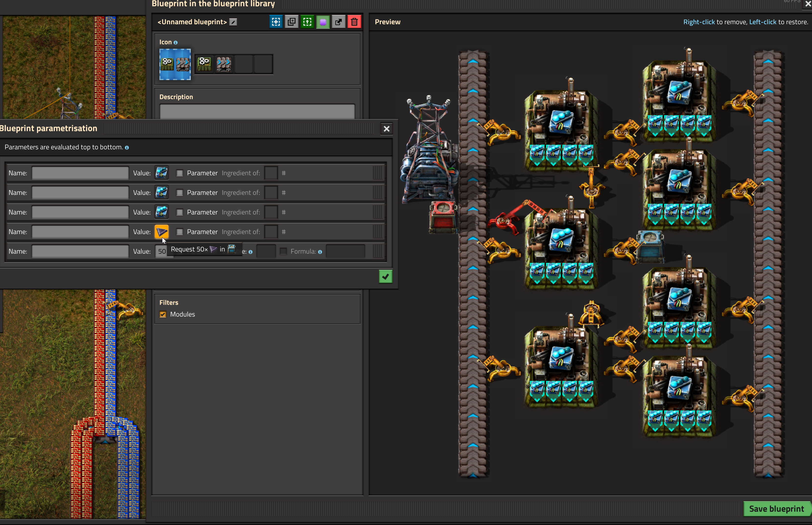
Task: Uncheck the Modules filter checkbox
Action: [x=163, y=314]
